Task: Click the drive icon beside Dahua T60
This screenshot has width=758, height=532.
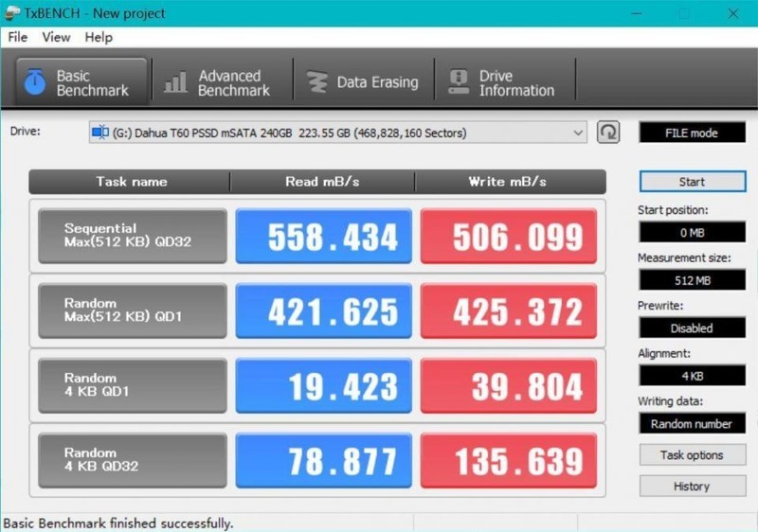Action: click(x=100, y=132)
